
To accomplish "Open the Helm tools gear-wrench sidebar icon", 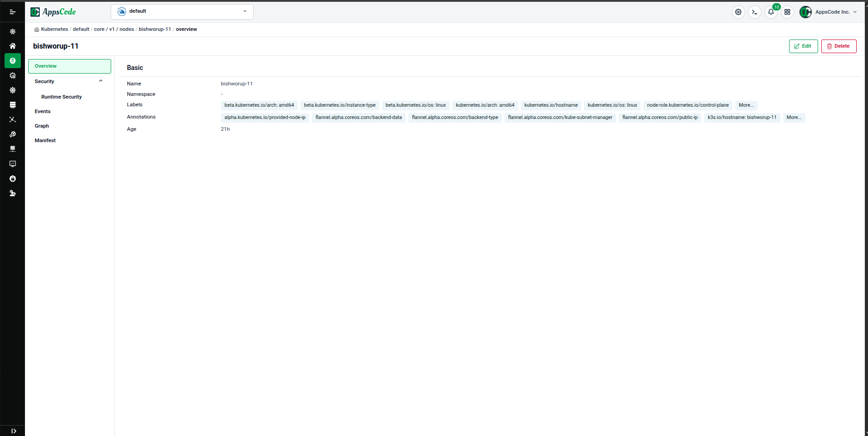I will click(13, 75).
